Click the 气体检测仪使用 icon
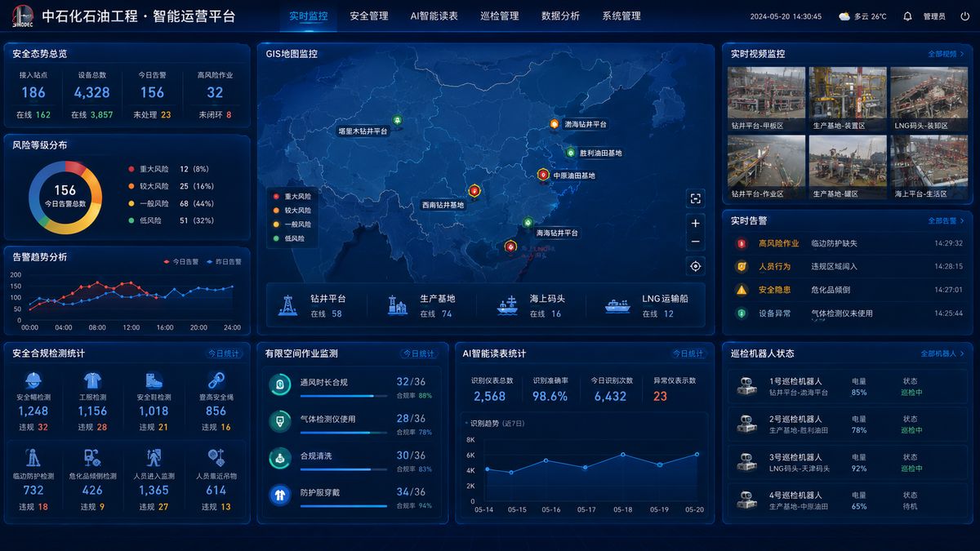Viewport: 980px width, 551px height. point(280,422)
